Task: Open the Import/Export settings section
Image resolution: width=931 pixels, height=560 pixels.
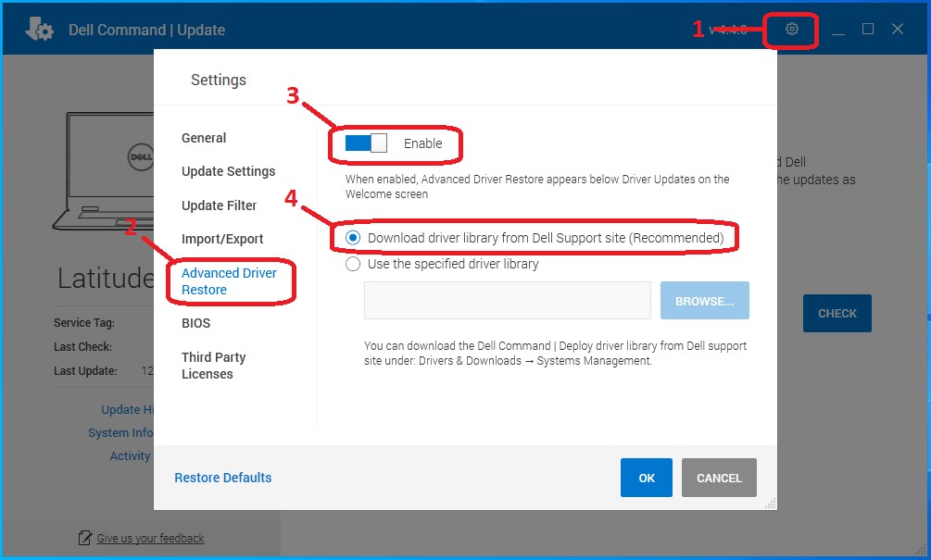Action: (222, 238)
